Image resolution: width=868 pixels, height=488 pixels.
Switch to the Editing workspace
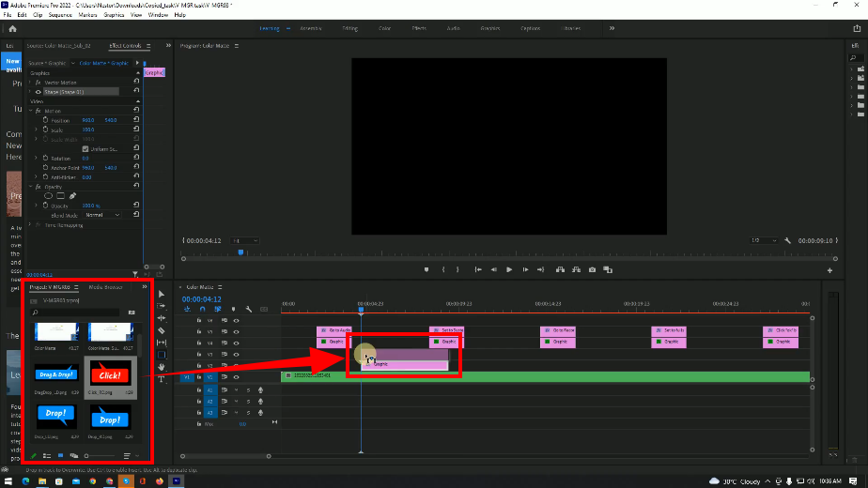[349, 28]
